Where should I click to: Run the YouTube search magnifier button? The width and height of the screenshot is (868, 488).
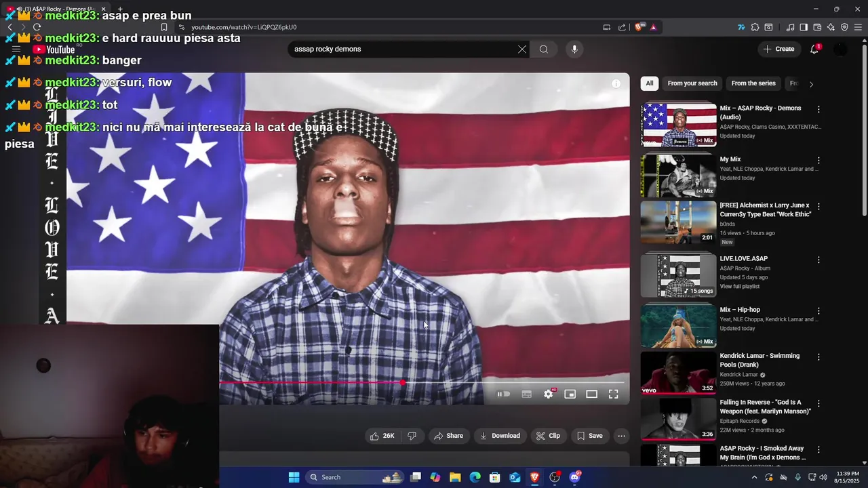point(544,49)
